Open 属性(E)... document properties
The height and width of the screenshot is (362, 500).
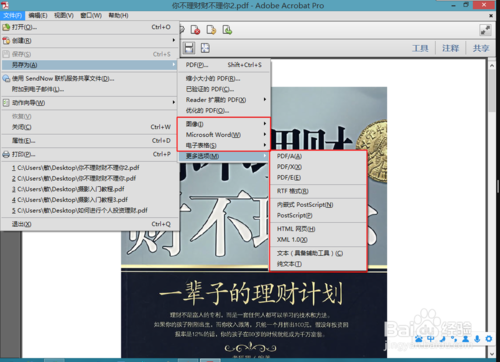click(x=89, y=141)
